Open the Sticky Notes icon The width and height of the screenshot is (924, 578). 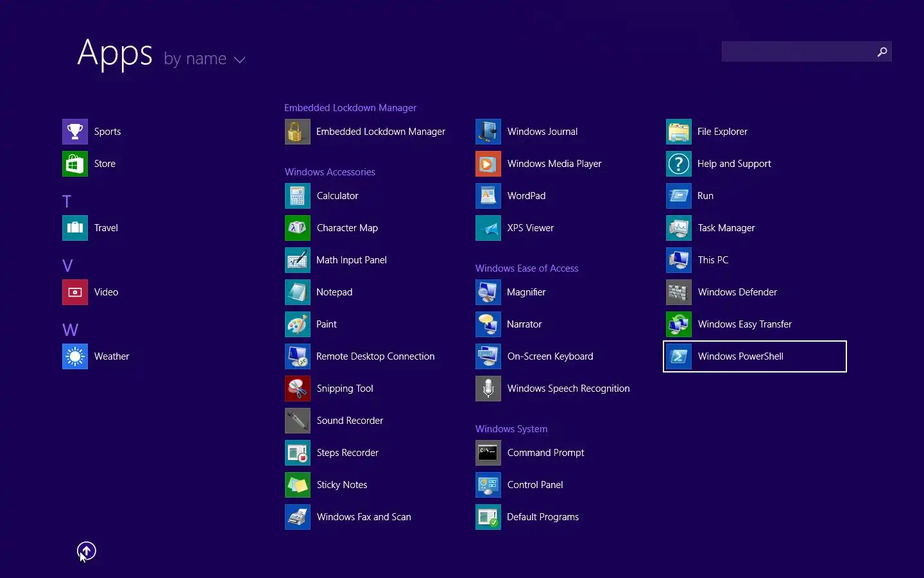[x=298, y=485]
